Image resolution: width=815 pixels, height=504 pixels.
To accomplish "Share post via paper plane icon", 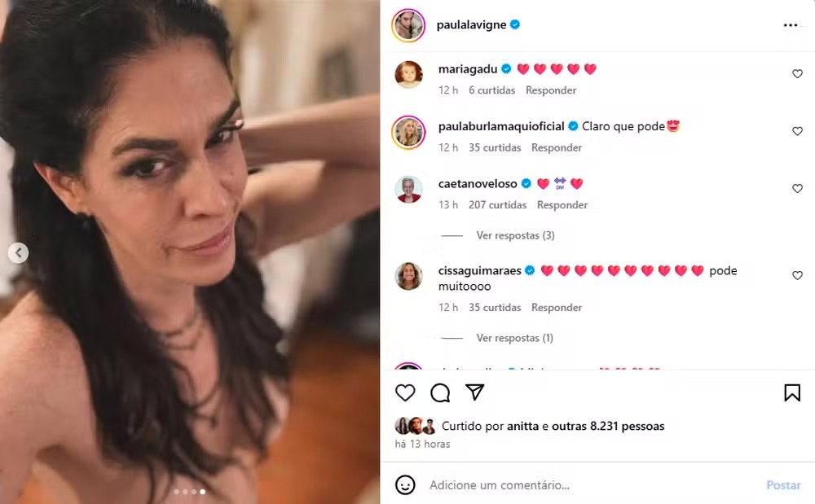I will click(475, 392).
